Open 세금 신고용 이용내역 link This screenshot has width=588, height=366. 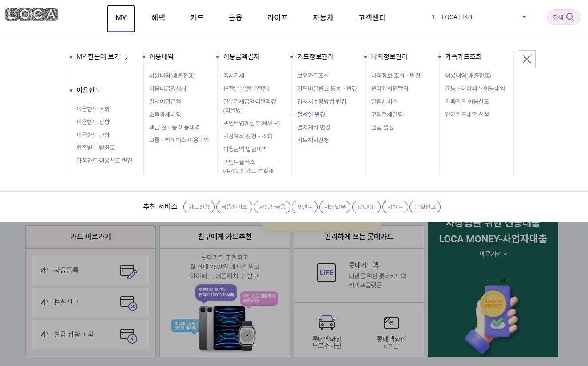pyautogui.click(x=174, y=127)
